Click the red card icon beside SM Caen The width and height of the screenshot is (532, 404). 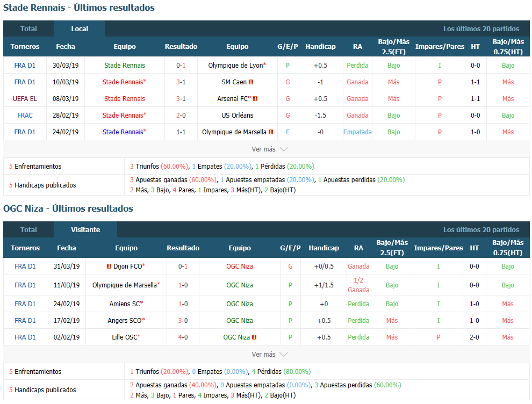251,82
